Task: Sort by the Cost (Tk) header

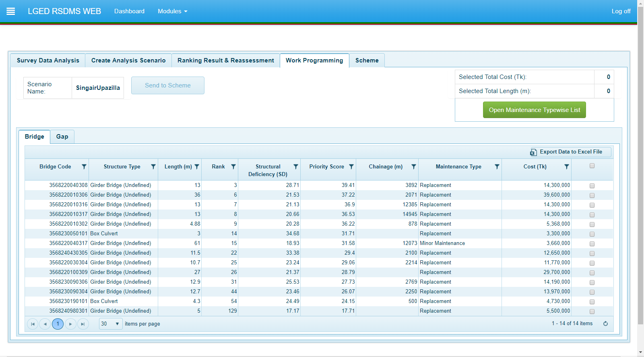Action: pos(535,166)
